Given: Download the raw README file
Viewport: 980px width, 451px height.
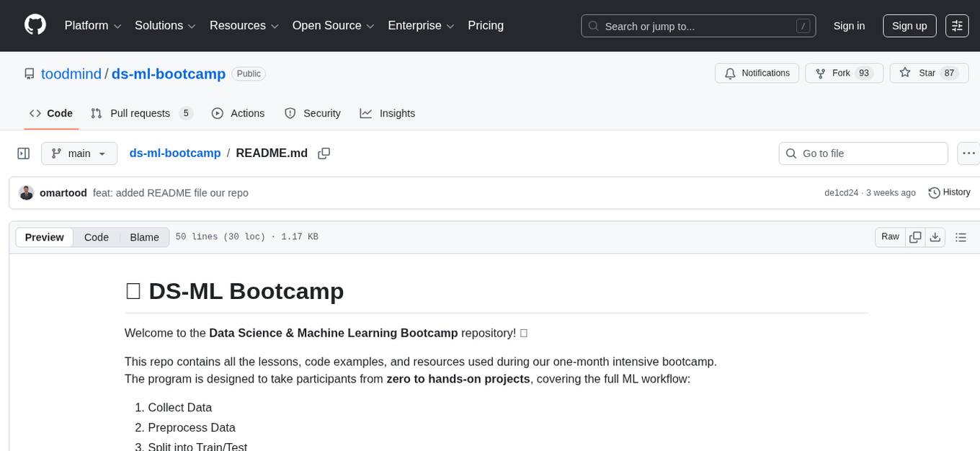Looking at the screenshot, I should 935,236.
